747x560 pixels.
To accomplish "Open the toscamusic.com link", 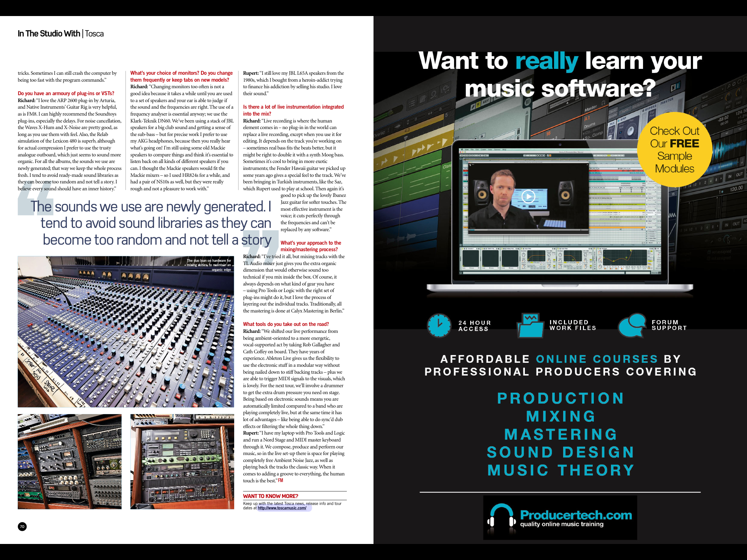I will click(x=282, y=508).
